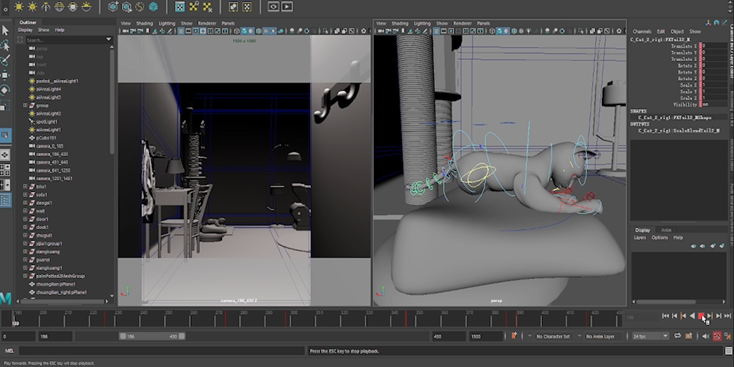
Task: Toggle grid display in left viewport toolbar
Action: (181, 31)
